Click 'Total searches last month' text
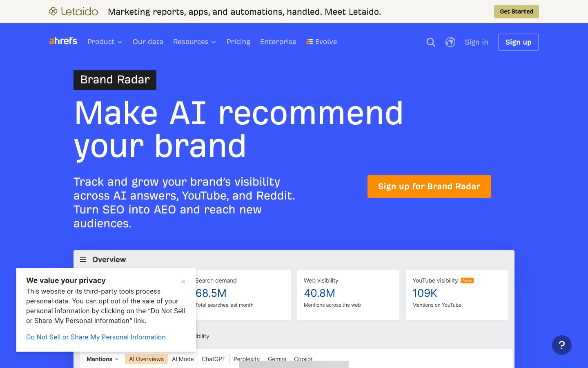 (x=225, y=305)
